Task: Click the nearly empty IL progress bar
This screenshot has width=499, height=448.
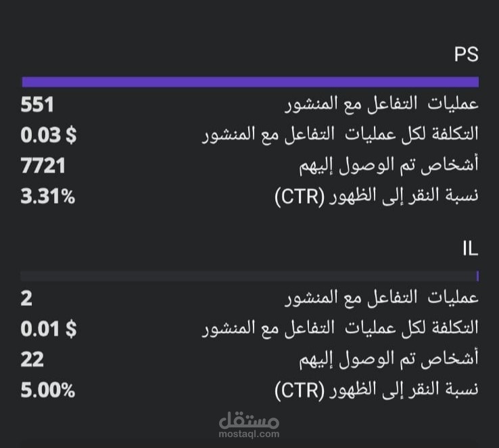Action: coord(249,276)
